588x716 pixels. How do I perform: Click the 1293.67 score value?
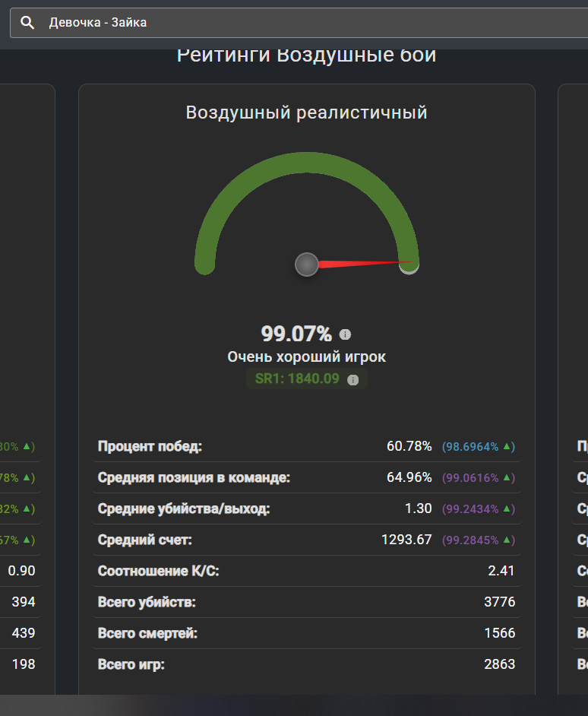pos(406,540)
